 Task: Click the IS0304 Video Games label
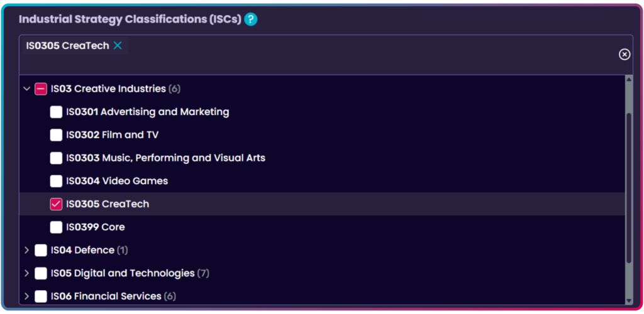tap(117, 181)
